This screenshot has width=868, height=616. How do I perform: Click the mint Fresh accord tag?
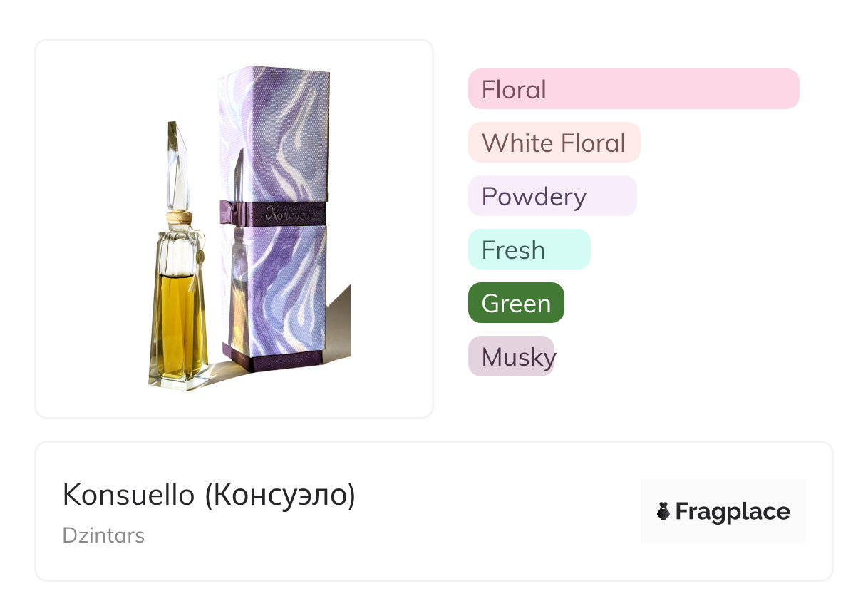[x=529, y=250]
